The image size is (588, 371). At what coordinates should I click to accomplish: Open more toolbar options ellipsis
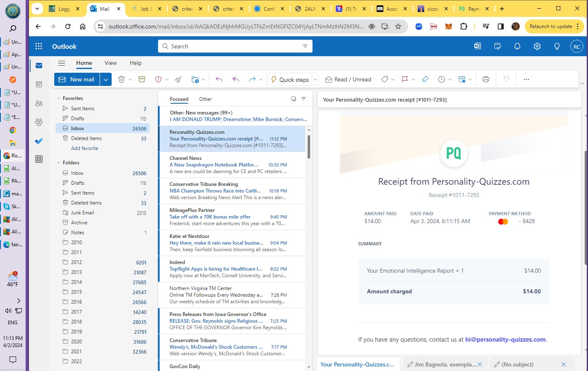(x=526, y=79)
